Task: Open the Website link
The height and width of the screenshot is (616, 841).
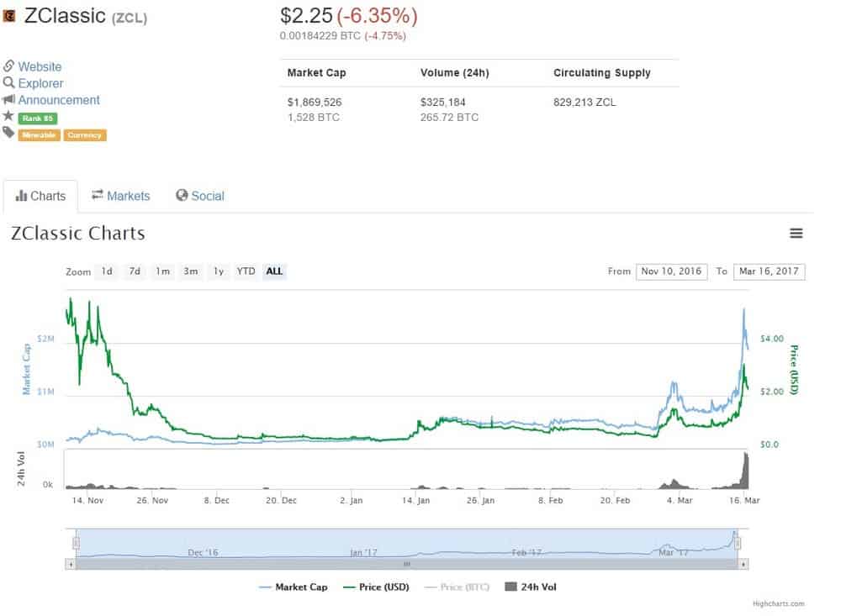Action: (40, 66)
